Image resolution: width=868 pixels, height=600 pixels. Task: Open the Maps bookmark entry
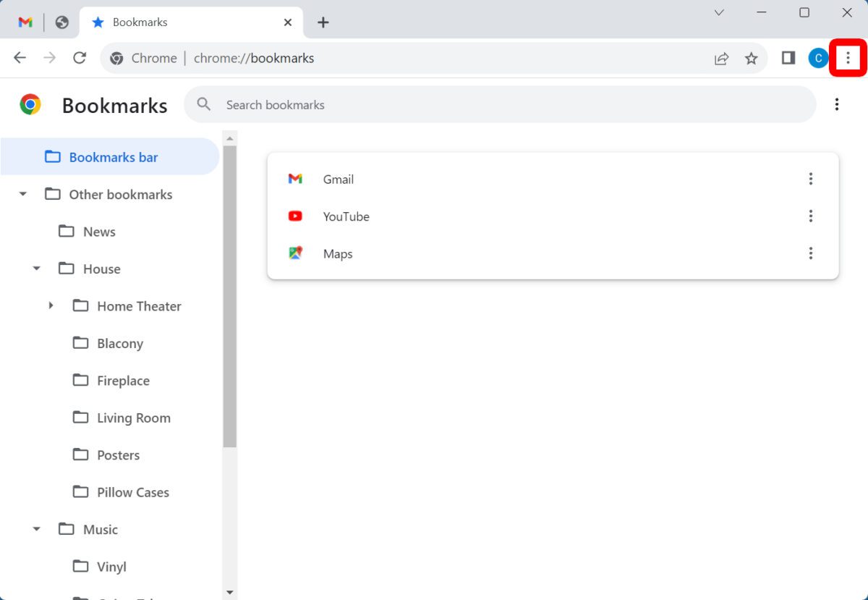pos(338,254)
